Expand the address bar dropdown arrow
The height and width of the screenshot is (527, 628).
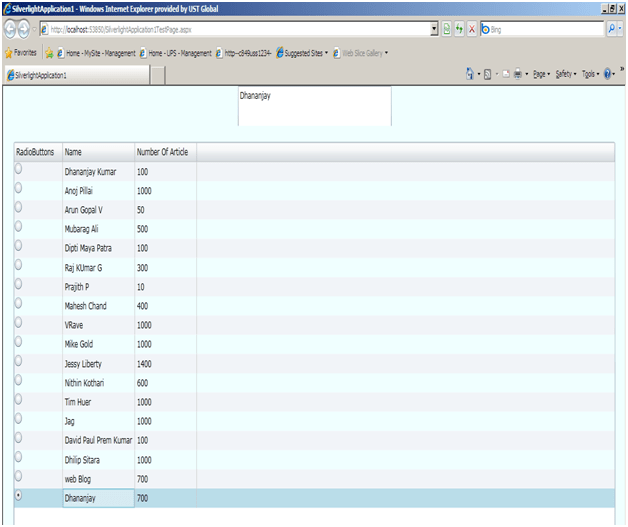click(x=433, y=29)
